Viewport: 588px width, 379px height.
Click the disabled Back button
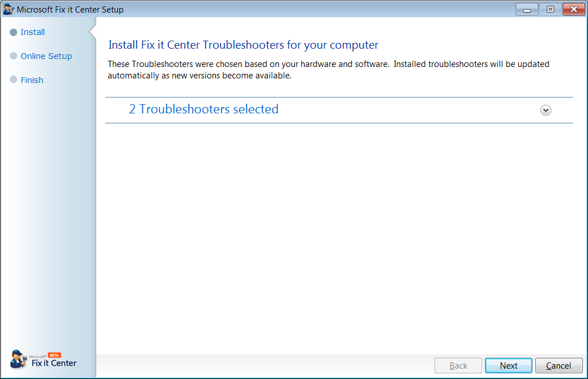pyautogui.click(x=458, y=365)
